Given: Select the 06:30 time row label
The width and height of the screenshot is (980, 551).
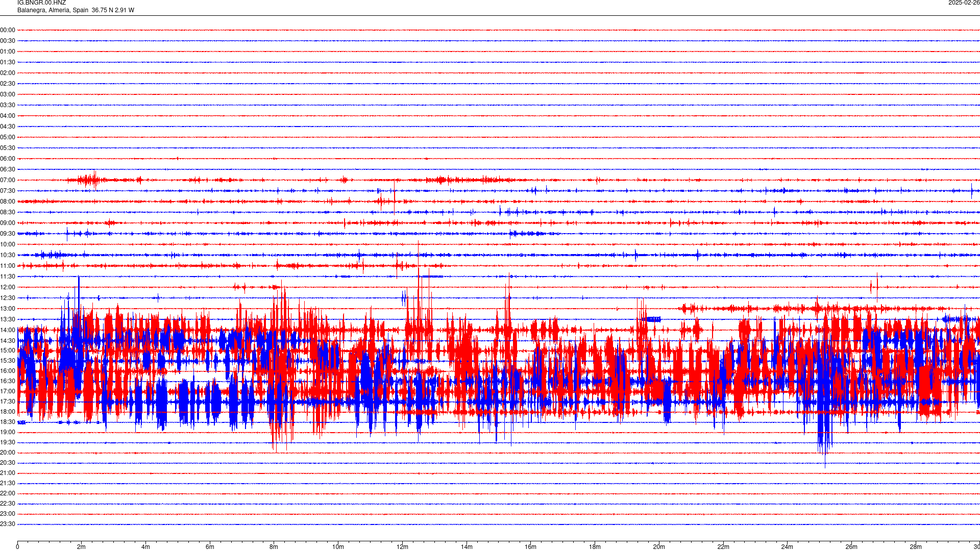Looking at the screenshot, I should point(8,169).
